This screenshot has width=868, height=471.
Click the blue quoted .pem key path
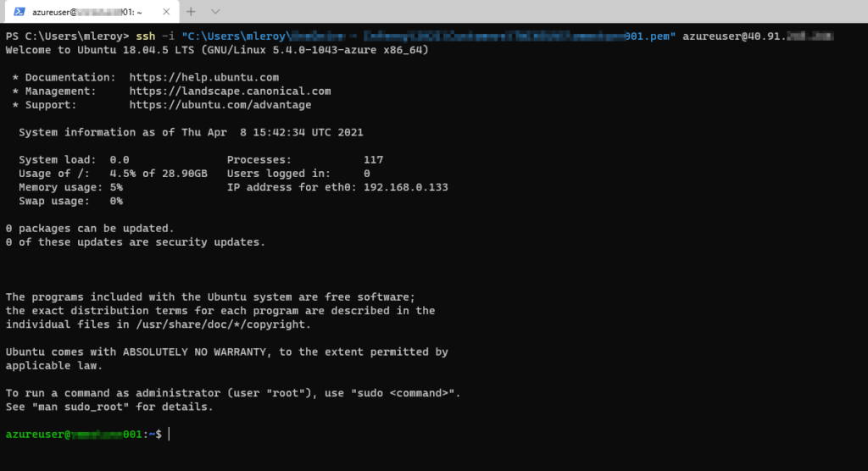tap(428, 36)
